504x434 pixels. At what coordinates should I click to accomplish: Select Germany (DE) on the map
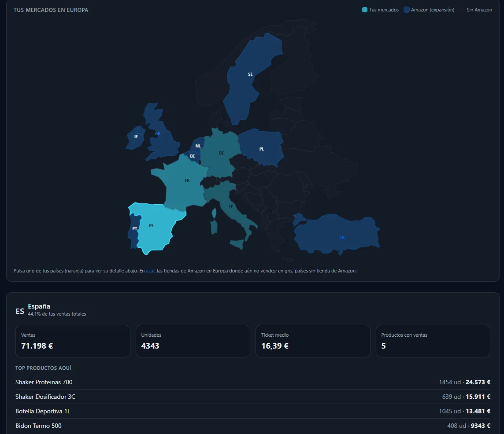click(222, 154)
